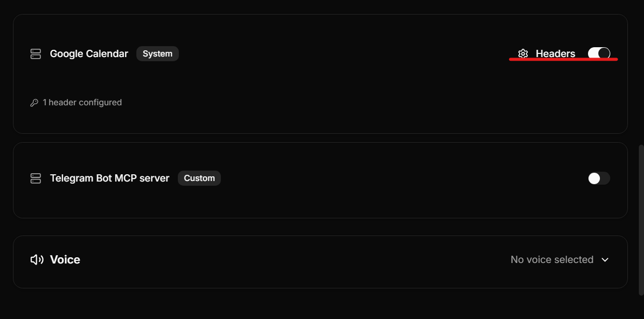Click the Custom badge on Telegram Bot MCP server
The height and width of the screenshot is (319, 644).
pyautogui.click(x=199, y=178)
